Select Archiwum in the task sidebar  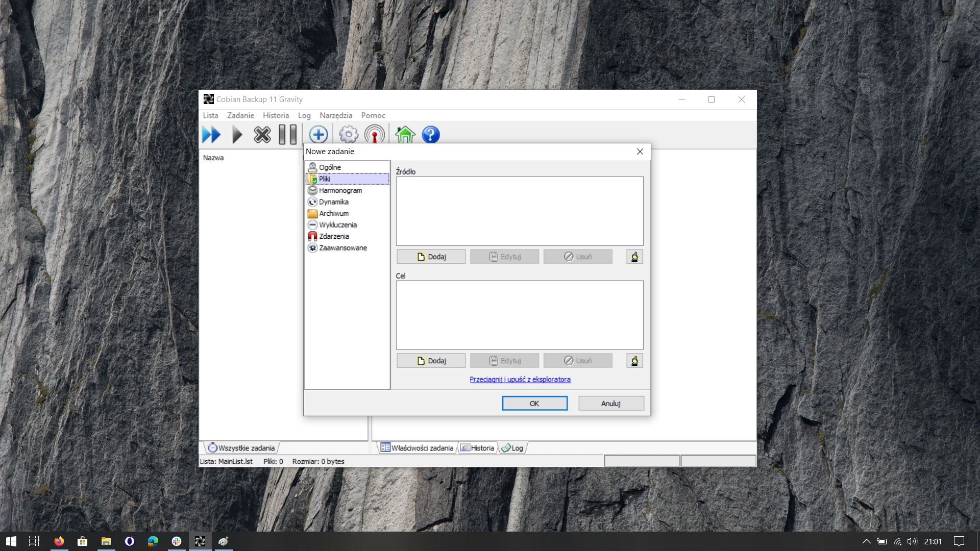[333, 213]
